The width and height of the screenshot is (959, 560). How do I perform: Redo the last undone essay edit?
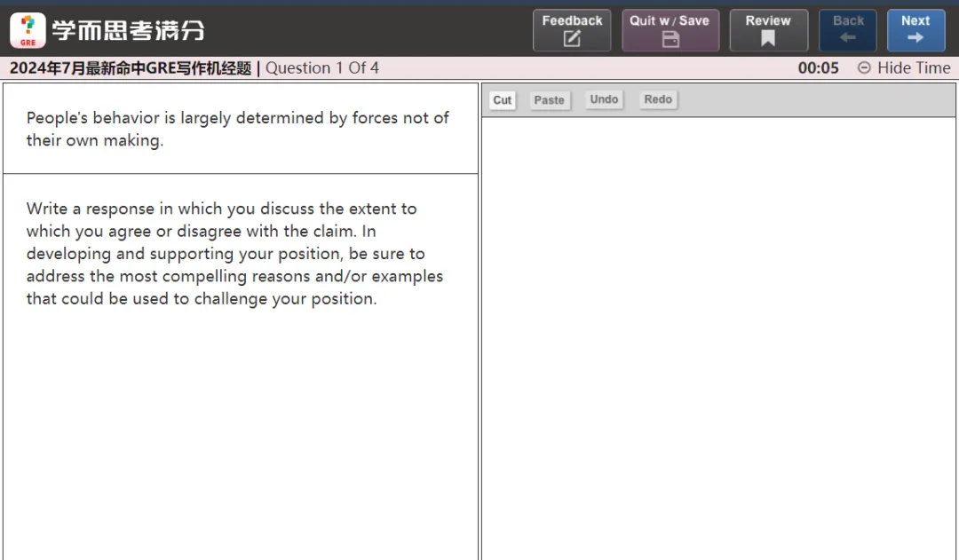coord(658,99)
